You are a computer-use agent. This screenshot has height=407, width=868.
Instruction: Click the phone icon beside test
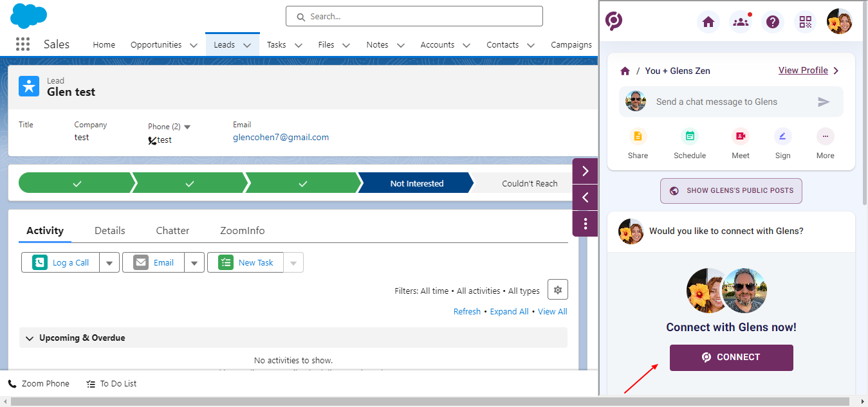pyautogui.click(x=152, y=140)
